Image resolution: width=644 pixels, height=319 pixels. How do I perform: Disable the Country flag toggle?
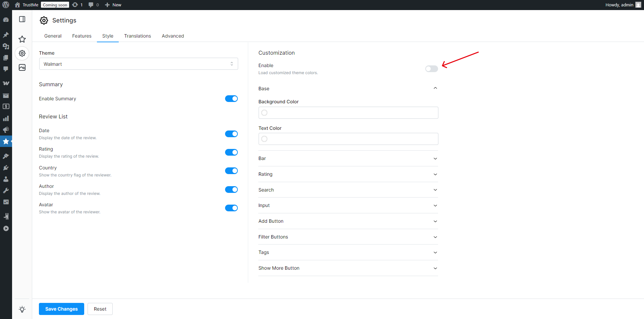pos(231,171)
